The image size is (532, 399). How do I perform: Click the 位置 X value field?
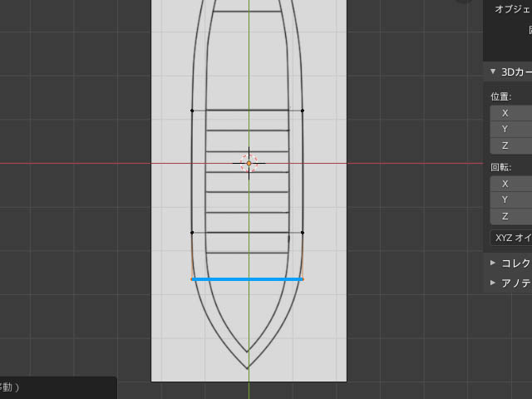click(511, 113)
